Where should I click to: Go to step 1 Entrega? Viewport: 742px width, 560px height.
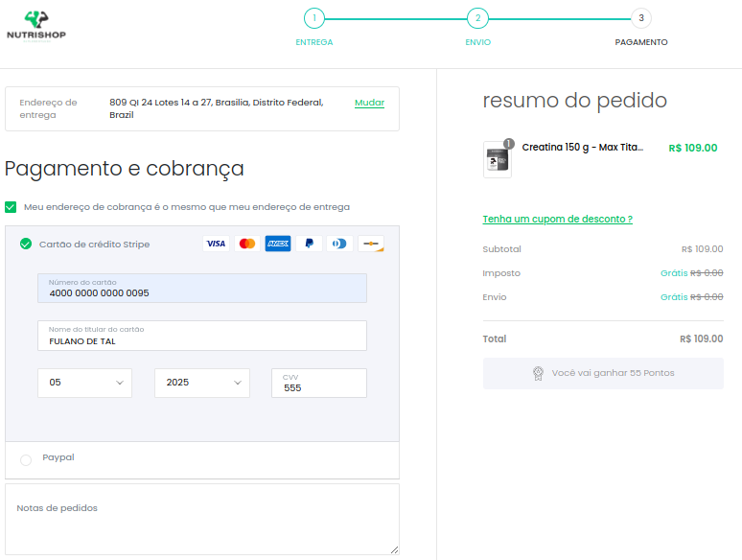[x=314, y=18]
